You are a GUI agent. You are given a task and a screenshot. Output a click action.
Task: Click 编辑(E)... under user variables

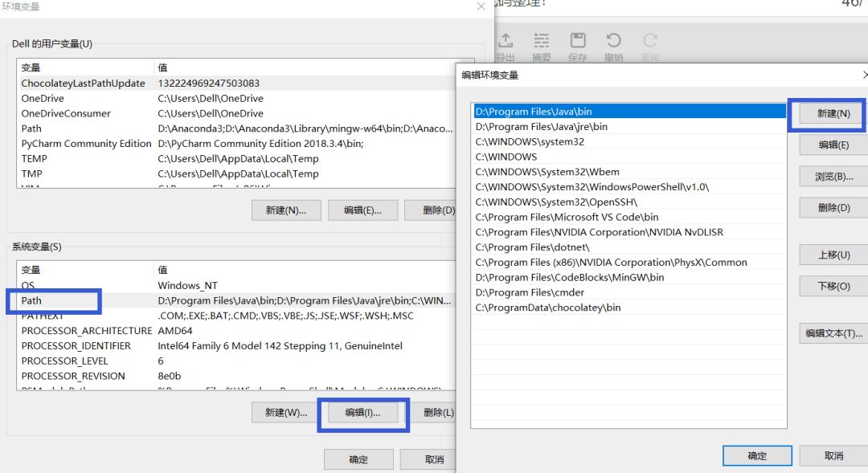point(362,210)
